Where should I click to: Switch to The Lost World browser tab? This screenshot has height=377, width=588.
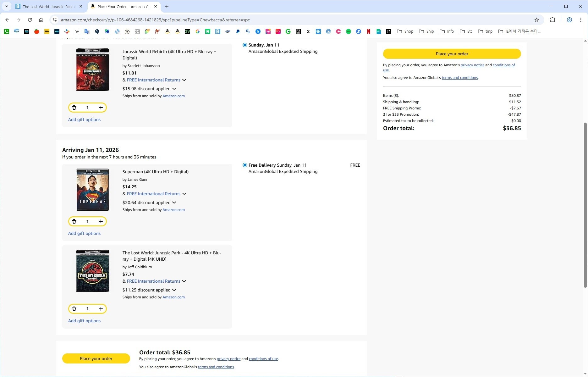coord(48,7)
